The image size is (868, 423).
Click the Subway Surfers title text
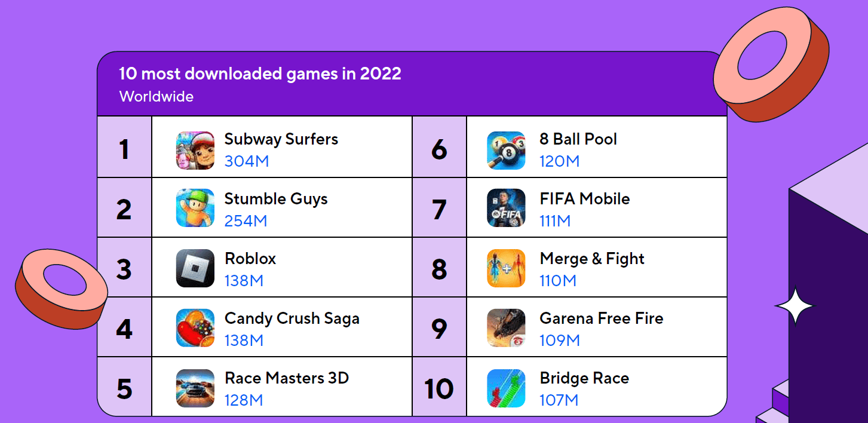tap(281, 139)
